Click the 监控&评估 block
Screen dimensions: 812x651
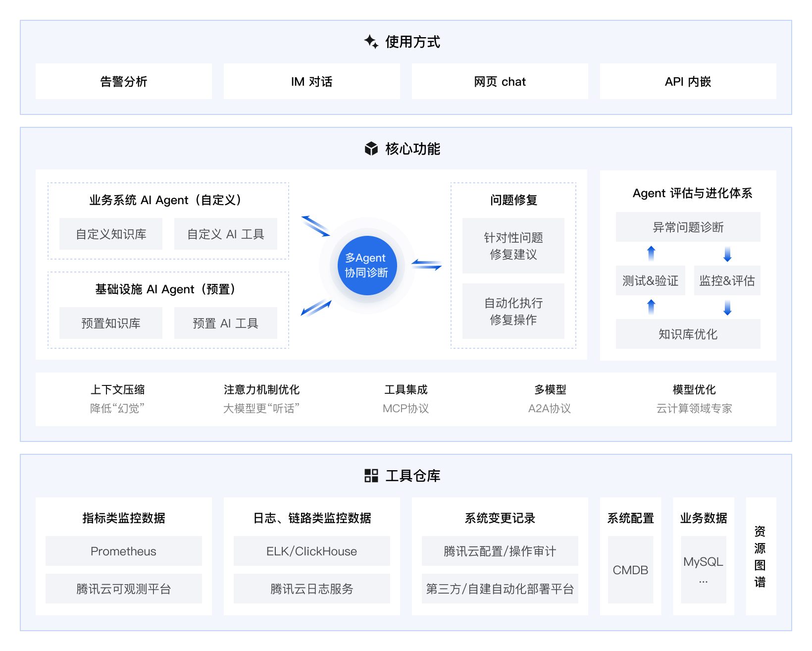(x=727, y=280)
